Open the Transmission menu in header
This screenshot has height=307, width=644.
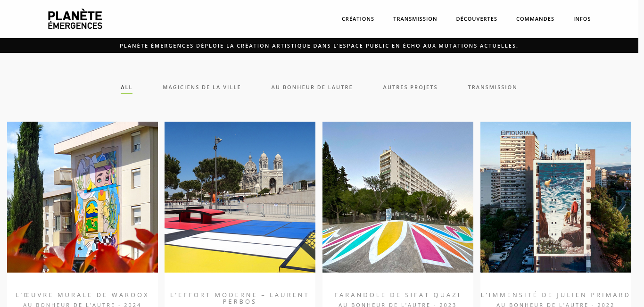click(415, 19)
